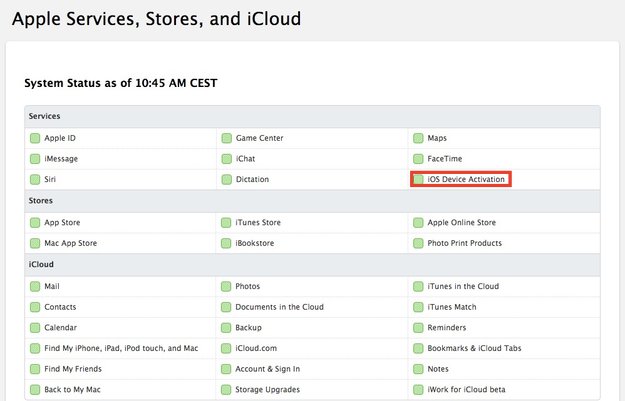Select the iMessage service label
Viewport: 625px width, 401px height.
coord(61,159)
